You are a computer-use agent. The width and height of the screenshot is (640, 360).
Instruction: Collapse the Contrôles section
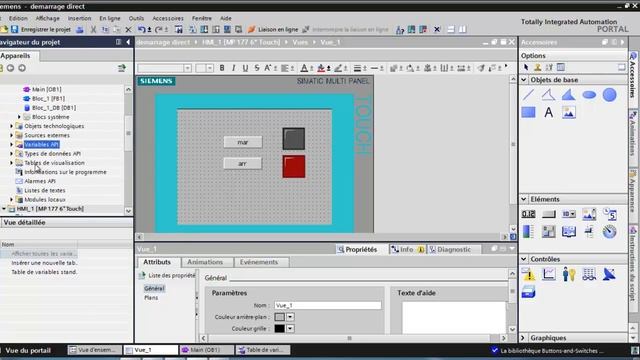click(524, 259)
